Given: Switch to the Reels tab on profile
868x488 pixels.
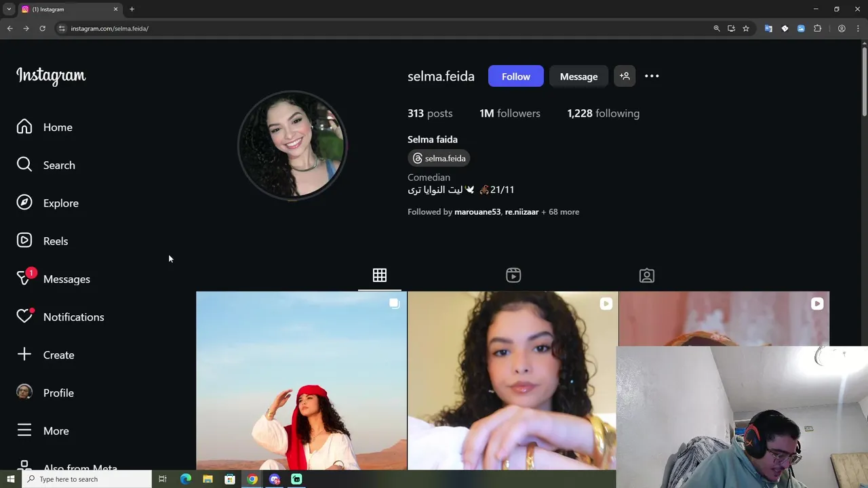Looking at the screenshot, I should point(513,275).
